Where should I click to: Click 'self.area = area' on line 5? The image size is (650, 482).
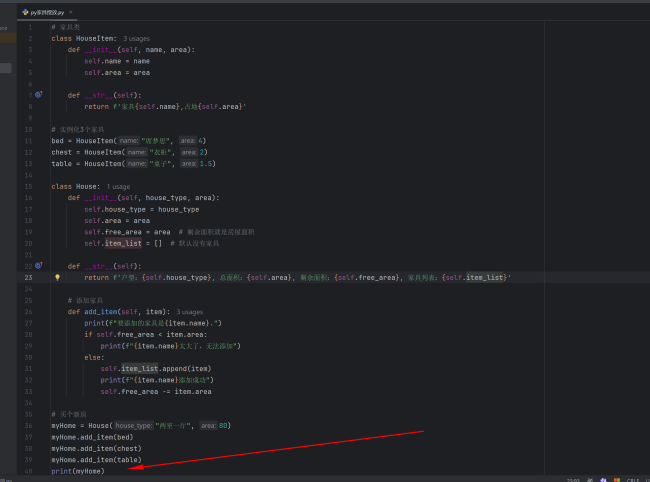pyautogui.click(x=117, y=73)
